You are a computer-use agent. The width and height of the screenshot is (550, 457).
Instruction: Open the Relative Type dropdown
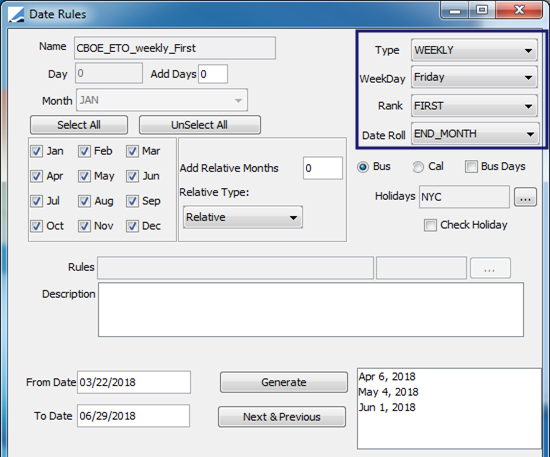(x=243, y=217)
